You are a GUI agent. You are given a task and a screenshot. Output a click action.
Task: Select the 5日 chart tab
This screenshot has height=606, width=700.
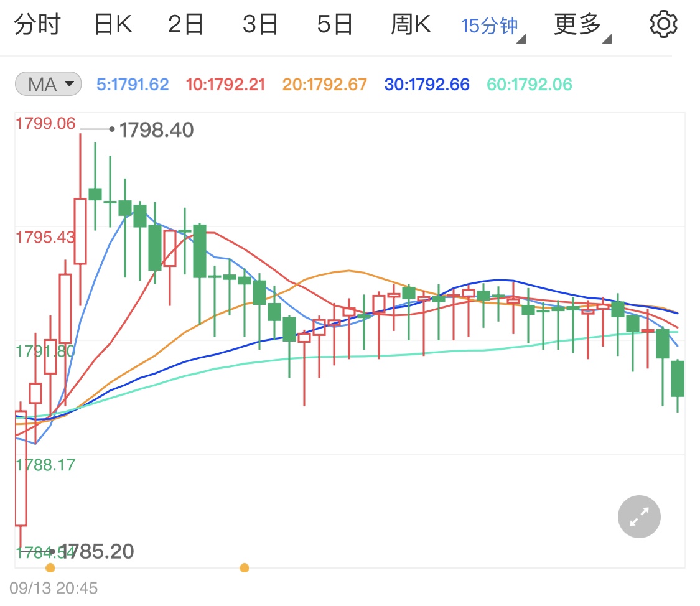point(335,24)
